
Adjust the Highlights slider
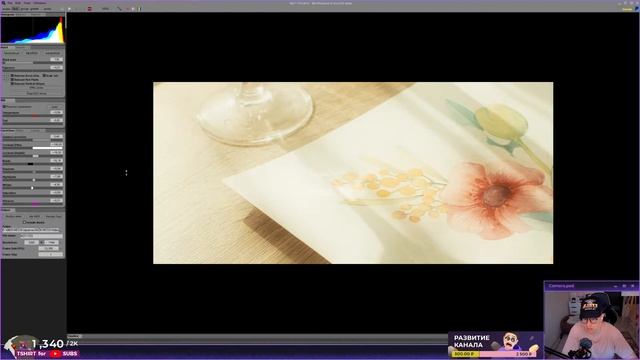[x=33, y=180]
